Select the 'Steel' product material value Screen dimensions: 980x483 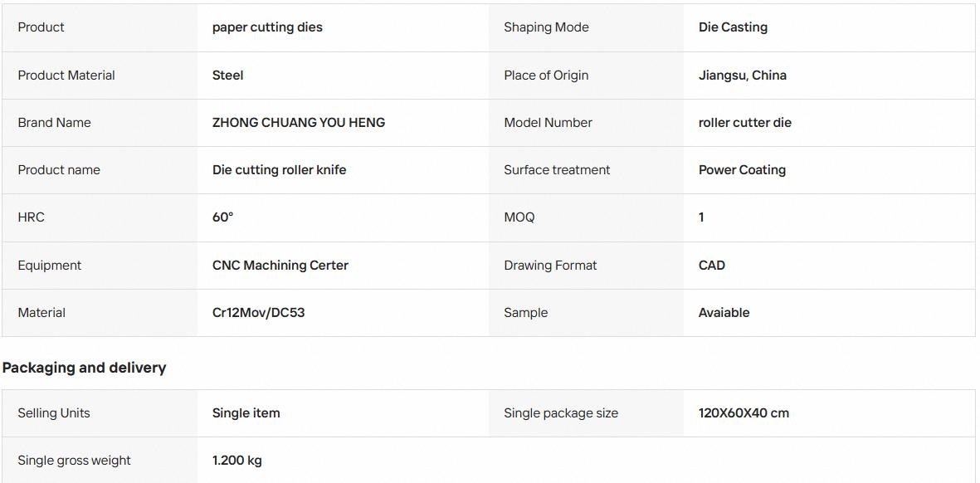click(x=228, y=75)
